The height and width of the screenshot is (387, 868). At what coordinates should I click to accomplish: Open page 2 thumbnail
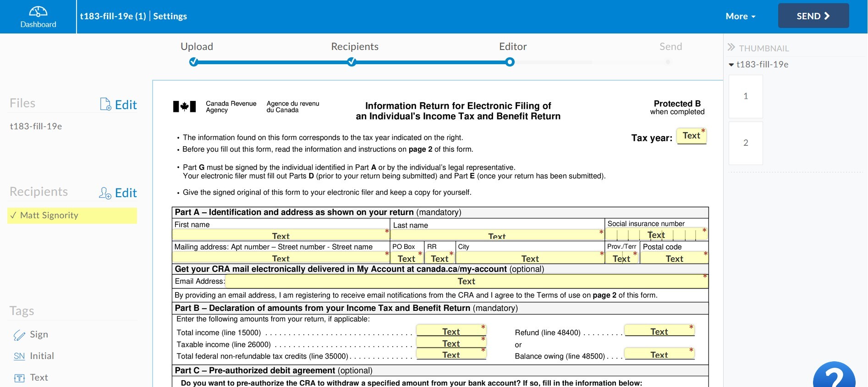[x=746, y=143]
